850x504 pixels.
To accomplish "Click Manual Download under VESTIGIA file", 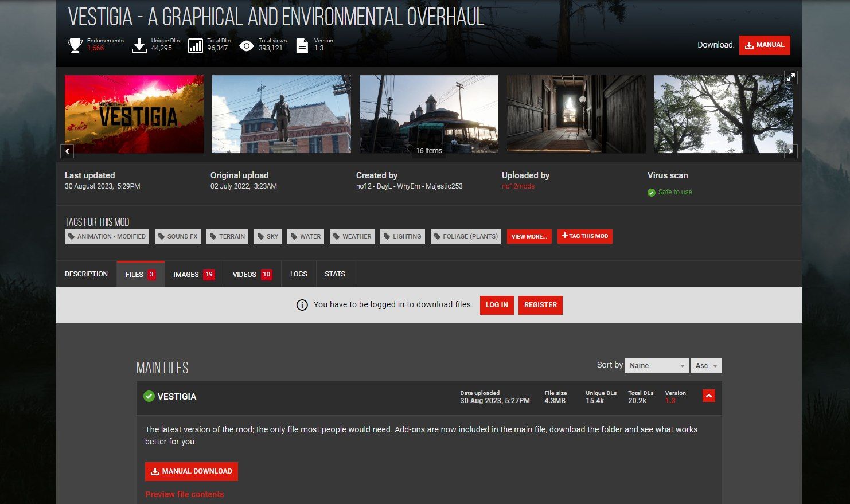I will 192,471.
